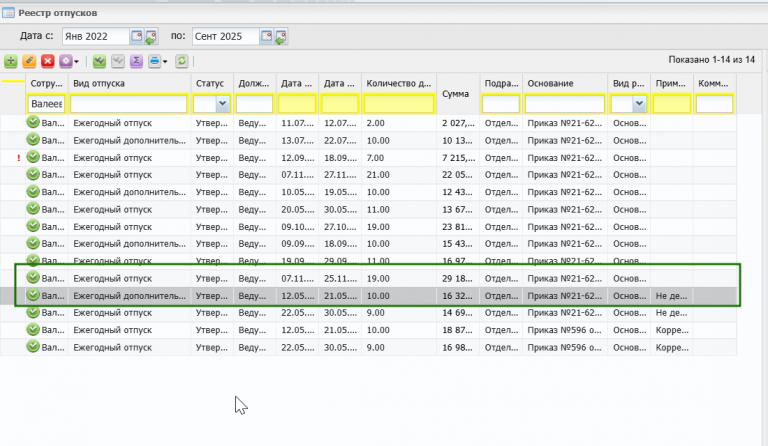Click status icon of row with sum 2 027

(33, 122)
